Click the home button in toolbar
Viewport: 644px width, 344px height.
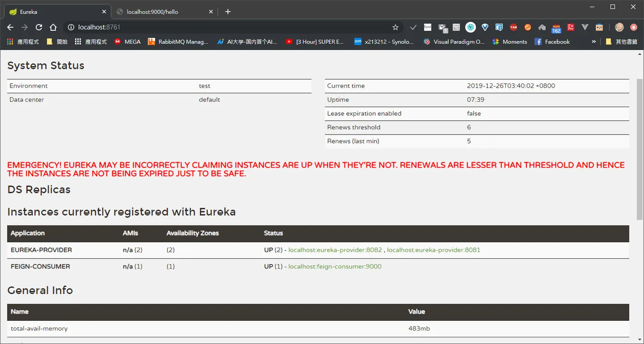pyautogui.click(x=53, y=27)
